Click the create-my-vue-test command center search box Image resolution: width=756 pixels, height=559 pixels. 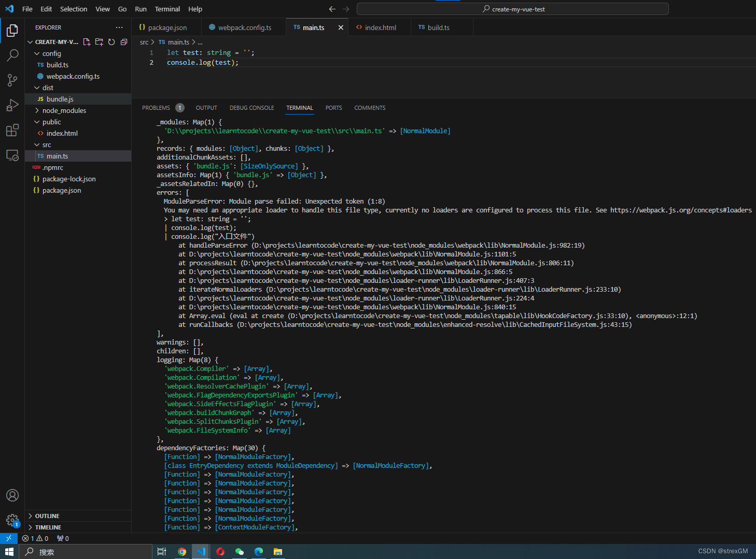click(513, 9)
